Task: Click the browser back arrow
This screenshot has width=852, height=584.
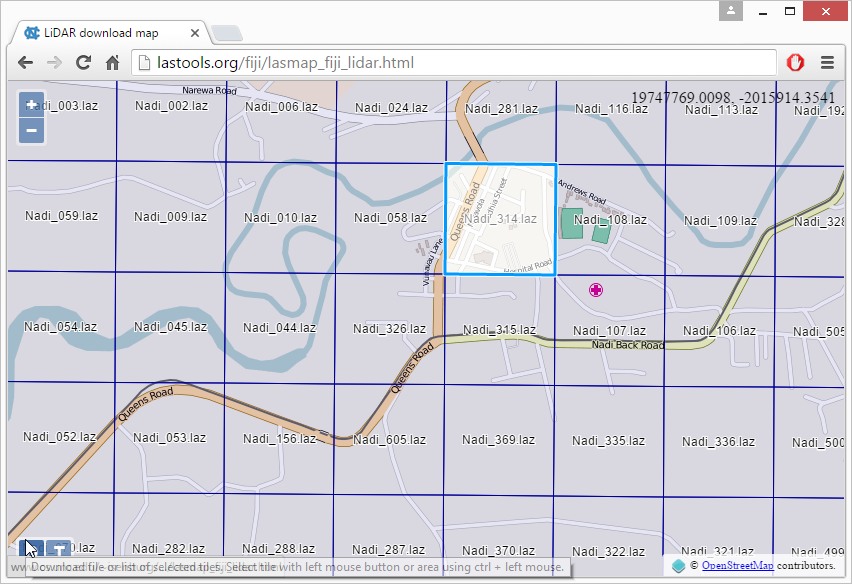Action: [26, 63]
